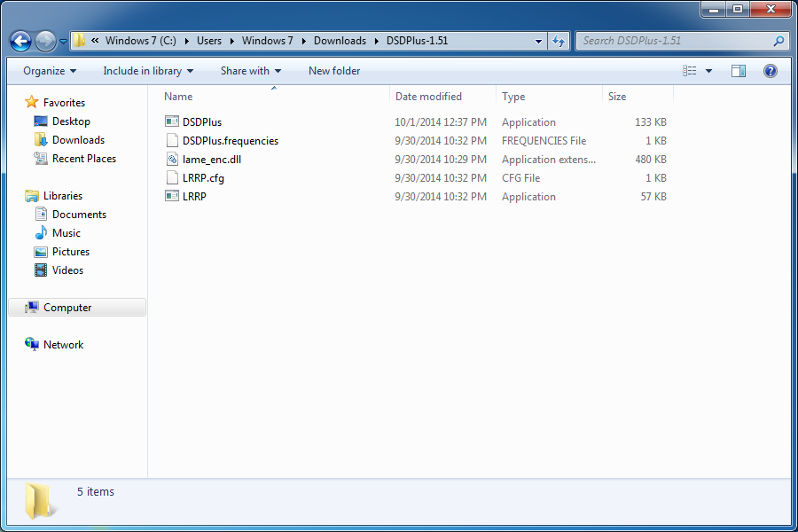This screenshot has width=798, height=532.
Task: Click Users in the address breadcrumb
Action: coord(209,41)
